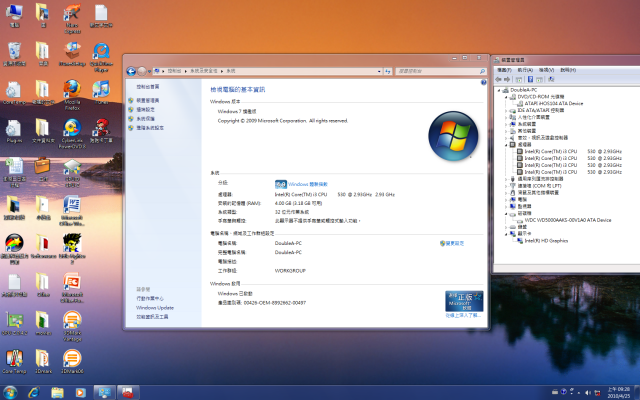The height and width of the screenshot is (400, 640).
Task: Collapse the processors node above the Core i3 entries
Action: [506, 145]
